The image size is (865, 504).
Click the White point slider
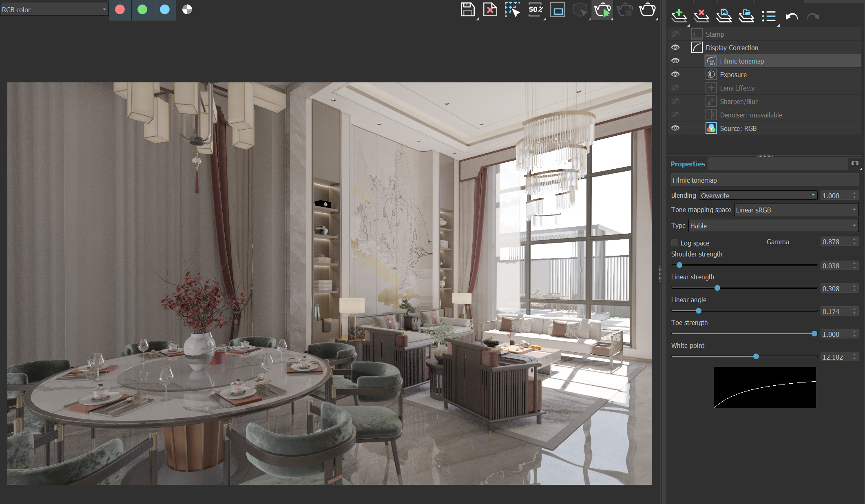pos(744,357)
